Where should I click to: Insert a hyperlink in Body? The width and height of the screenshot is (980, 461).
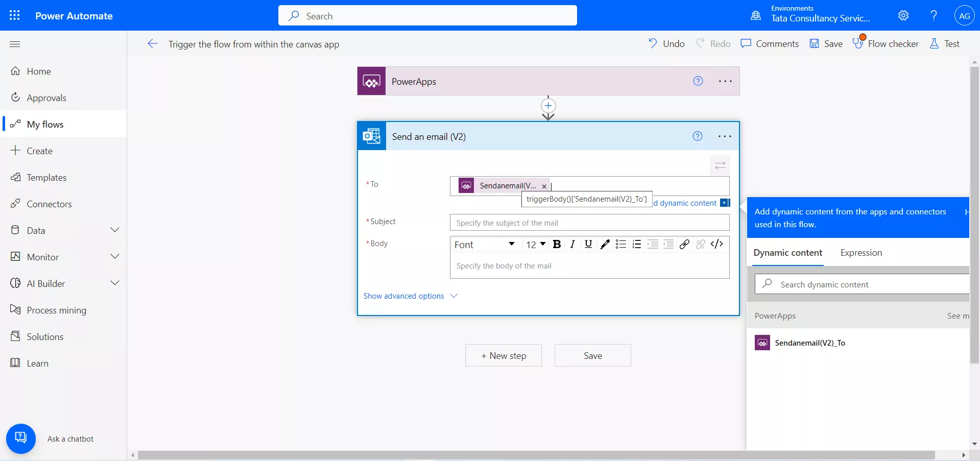click(684, 245)
